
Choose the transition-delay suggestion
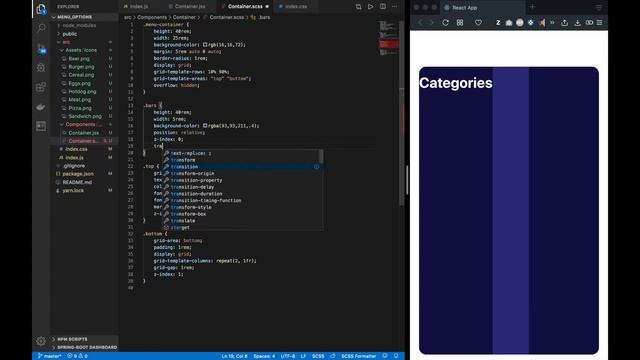click(242, 187)
